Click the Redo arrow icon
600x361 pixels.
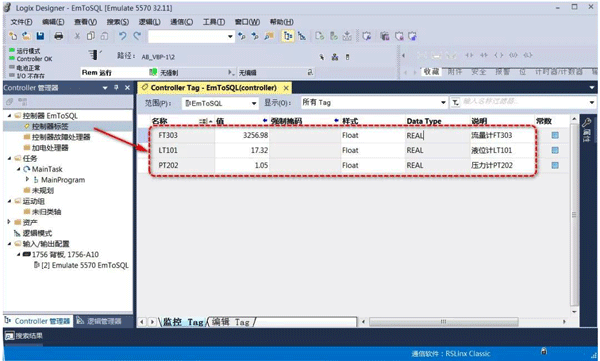(x=137, y=36)
